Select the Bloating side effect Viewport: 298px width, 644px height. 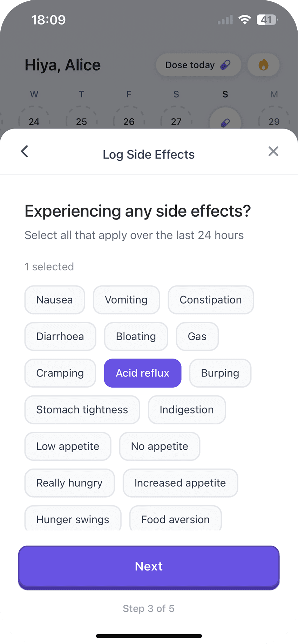[x=136, y=337]
